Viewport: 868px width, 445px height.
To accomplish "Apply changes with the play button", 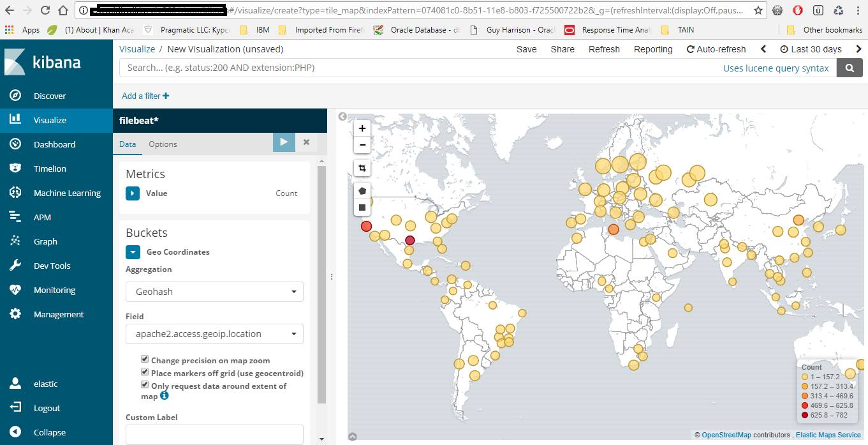I will click(284, 142).
